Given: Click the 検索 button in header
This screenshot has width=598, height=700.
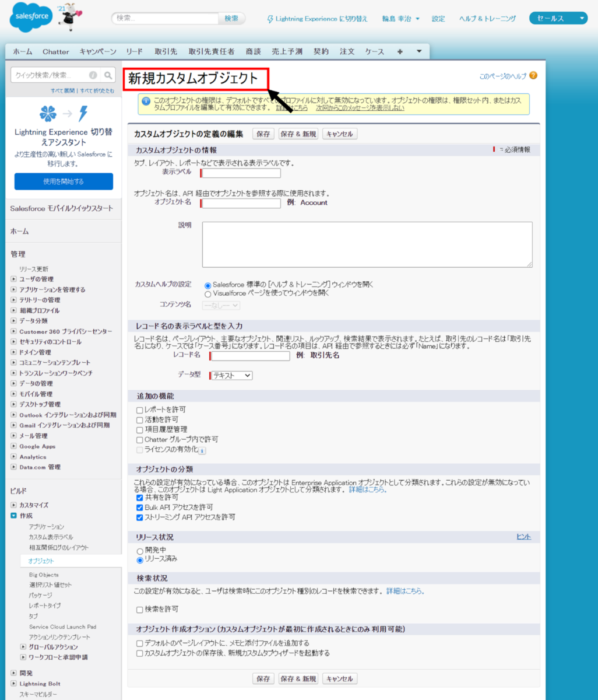Looking at the screenshot, I should coord(231,19).
